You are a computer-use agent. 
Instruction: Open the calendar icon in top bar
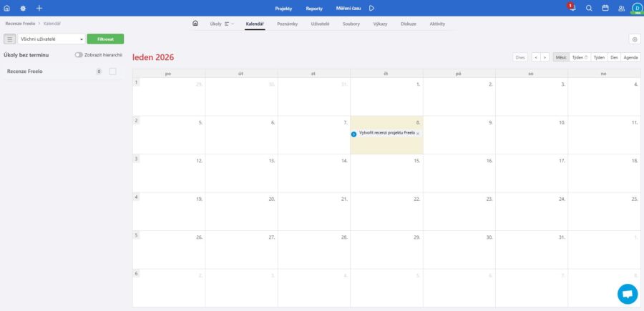[605, 8]
